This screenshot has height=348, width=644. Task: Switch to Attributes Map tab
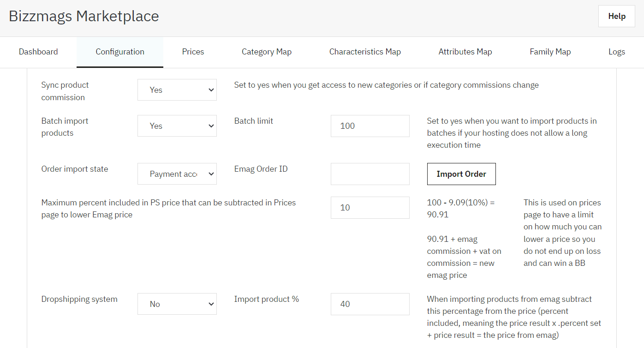click(465, 52)
